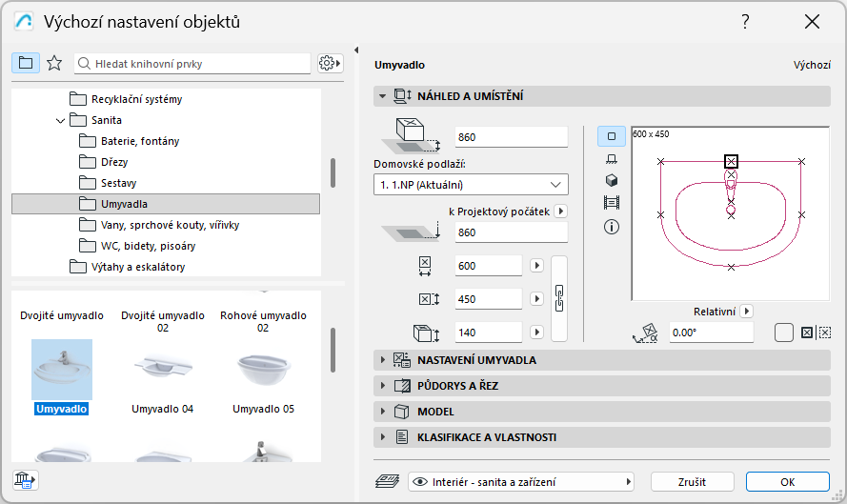Viewport: 847px width, 504px height.
Task: Select WC, bidety, pisoáry folder
Action: pyautogui.click(x=148, y=246)
